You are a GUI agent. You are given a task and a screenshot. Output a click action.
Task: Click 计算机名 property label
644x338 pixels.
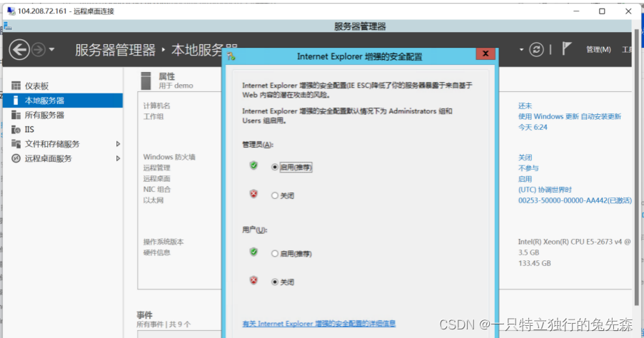tap(157, 106)
